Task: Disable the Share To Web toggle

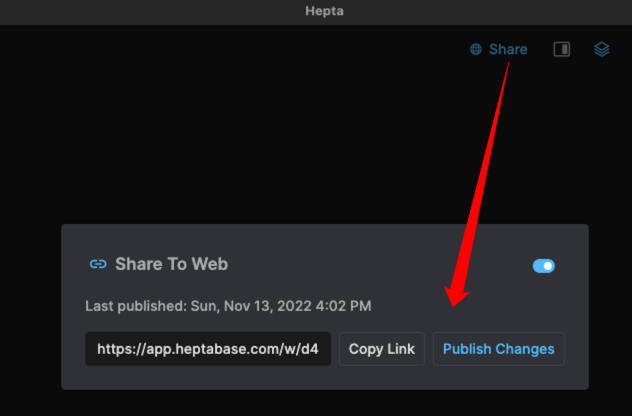Action: click(x=543, y=266)
